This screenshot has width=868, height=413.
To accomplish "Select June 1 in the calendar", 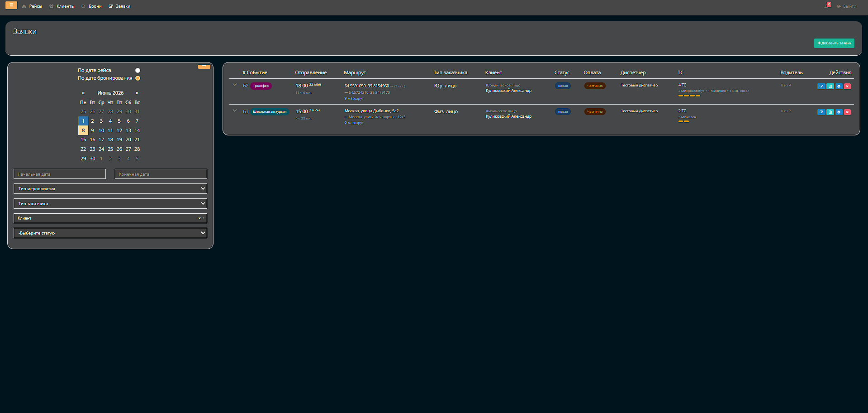I will 83,121.
